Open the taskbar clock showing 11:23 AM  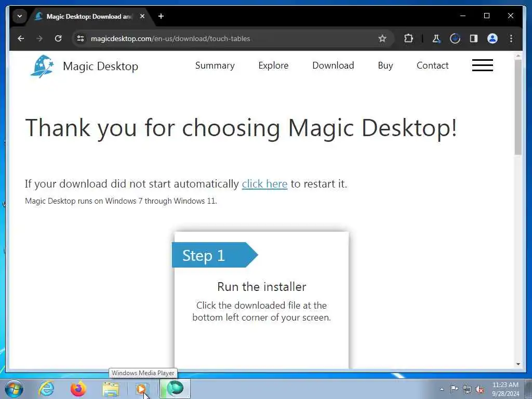pyautogui.click(x=506, y=389)
